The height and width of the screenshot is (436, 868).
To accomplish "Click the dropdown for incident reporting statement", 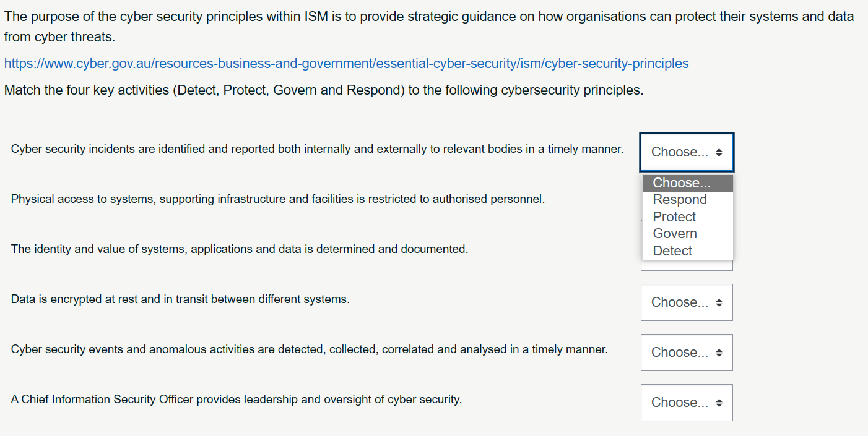I will click(687, 152).
